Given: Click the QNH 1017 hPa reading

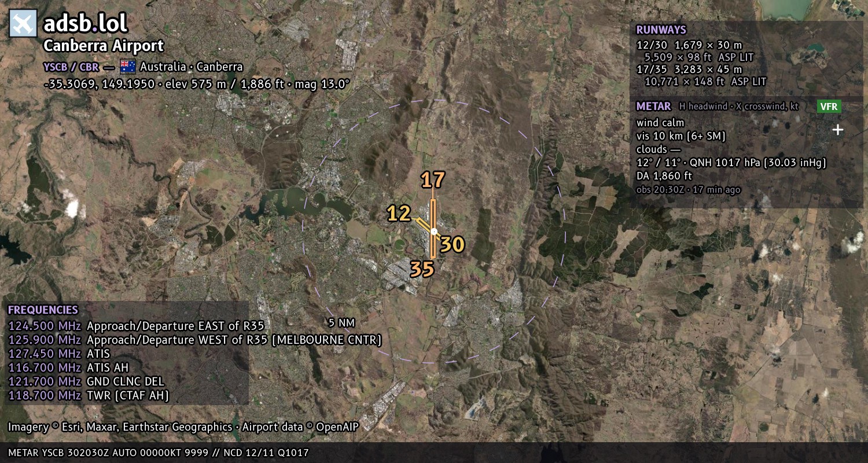Looking at the screenshot, I should [x=757, y=163].
